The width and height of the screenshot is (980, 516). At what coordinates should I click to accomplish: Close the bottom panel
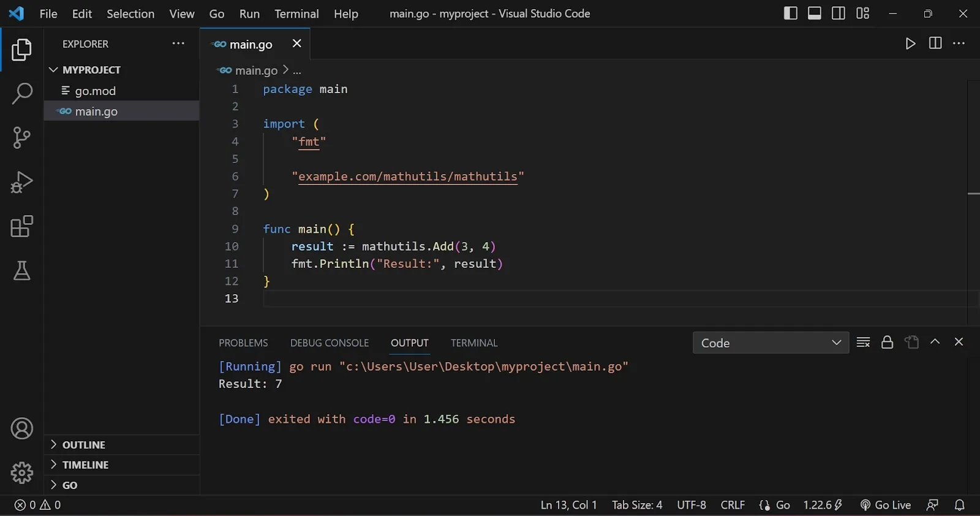point(959,342)
